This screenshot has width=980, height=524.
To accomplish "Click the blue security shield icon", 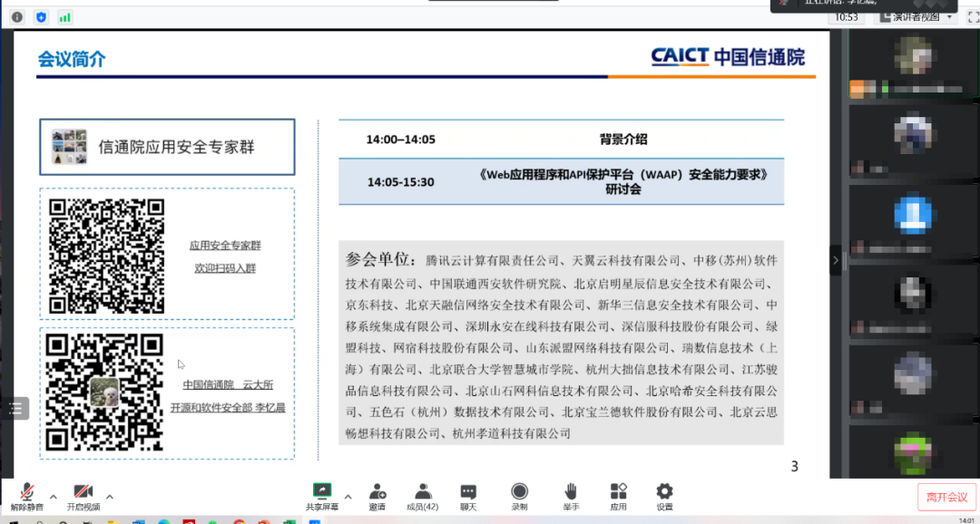I will 41,17.
